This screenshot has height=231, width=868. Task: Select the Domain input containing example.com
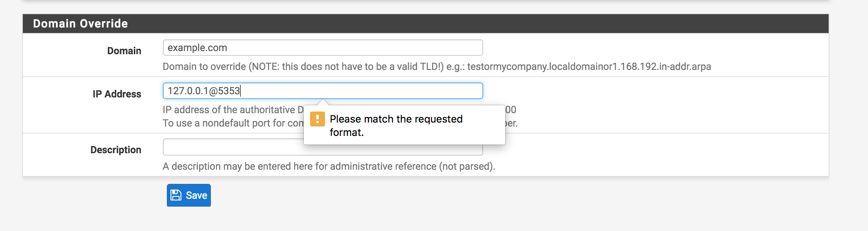point(323,48)
